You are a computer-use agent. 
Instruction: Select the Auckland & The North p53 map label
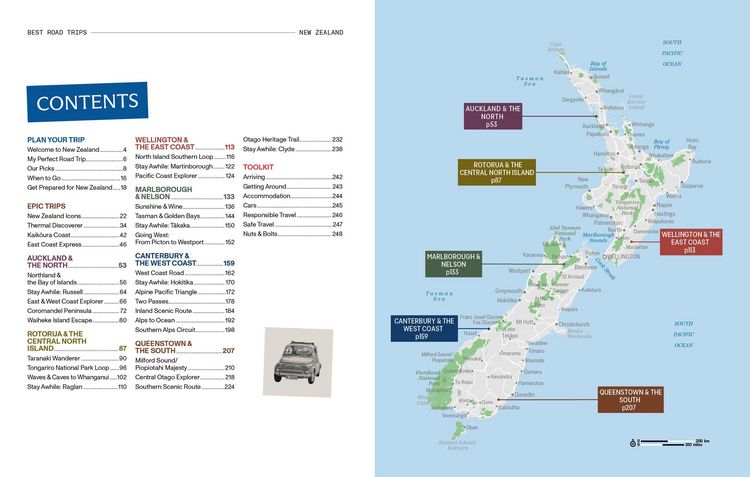tap(493, 116)
